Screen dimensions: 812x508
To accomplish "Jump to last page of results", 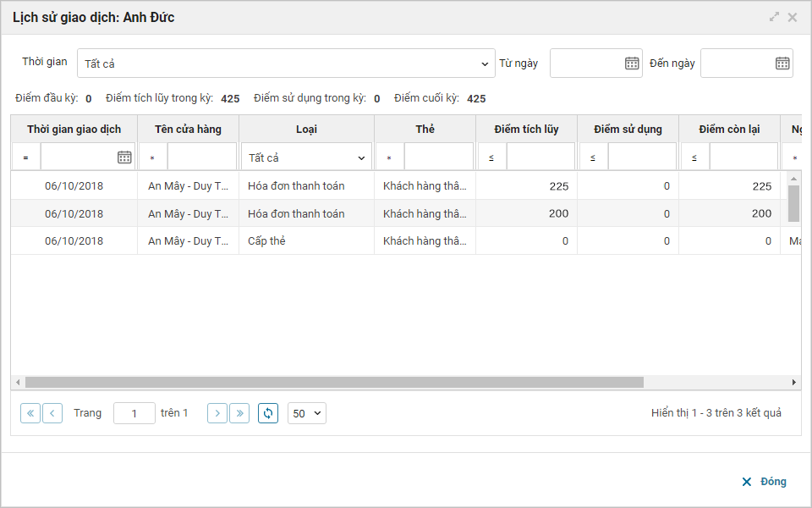I will click(239, 413).
